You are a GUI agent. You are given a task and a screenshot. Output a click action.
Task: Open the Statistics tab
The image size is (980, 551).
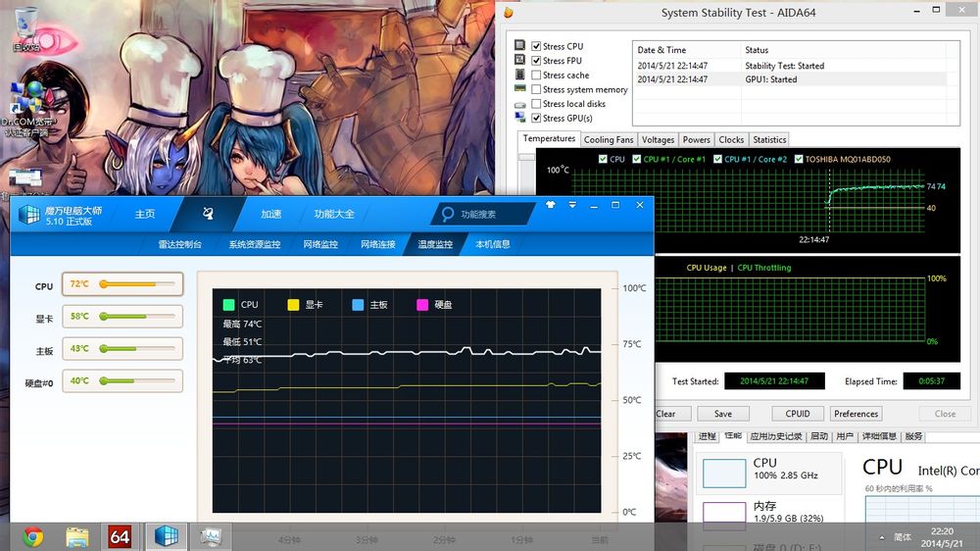pos(769,140)
